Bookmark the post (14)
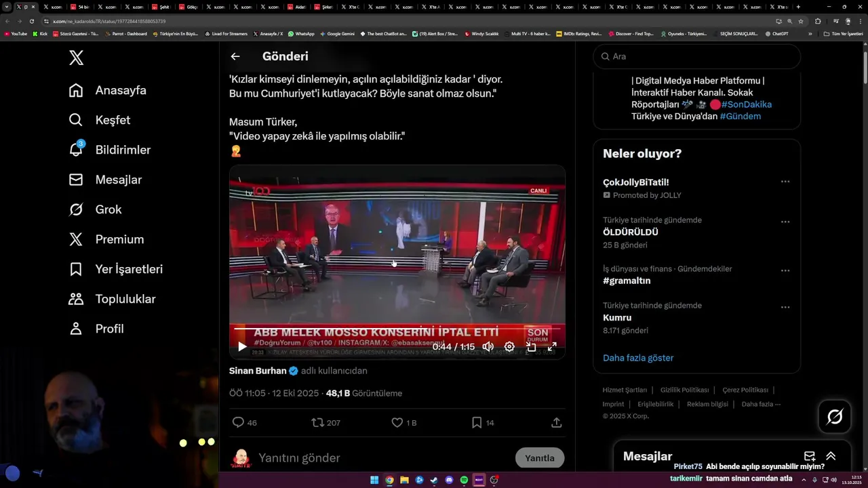The image size is (868, 488). click(x=483, y=422)
